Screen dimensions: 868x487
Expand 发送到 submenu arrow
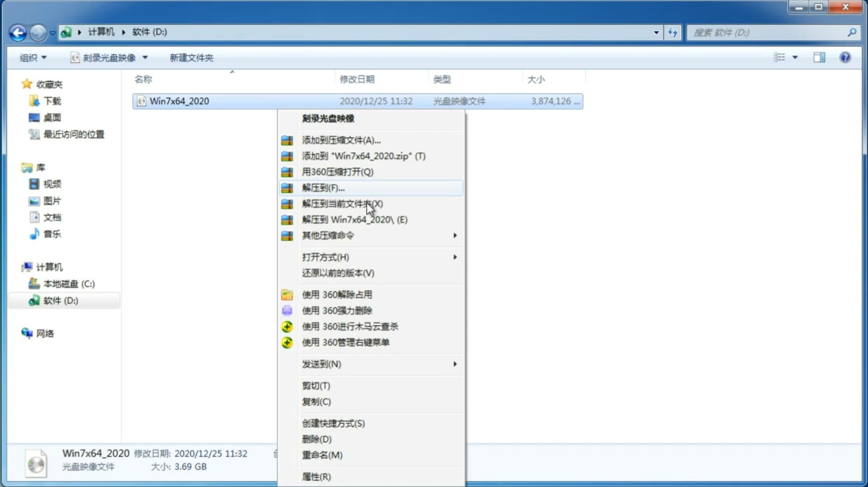point(454,364)
